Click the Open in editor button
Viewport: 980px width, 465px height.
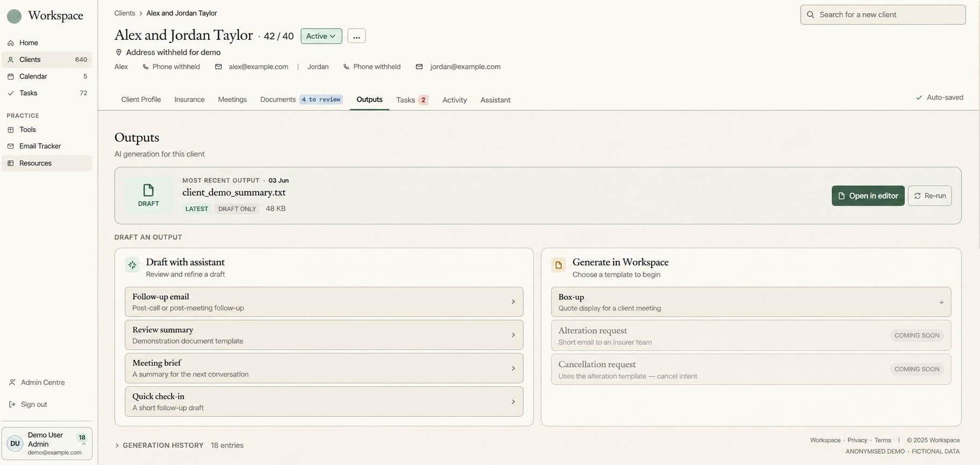(x=868, y=196)
